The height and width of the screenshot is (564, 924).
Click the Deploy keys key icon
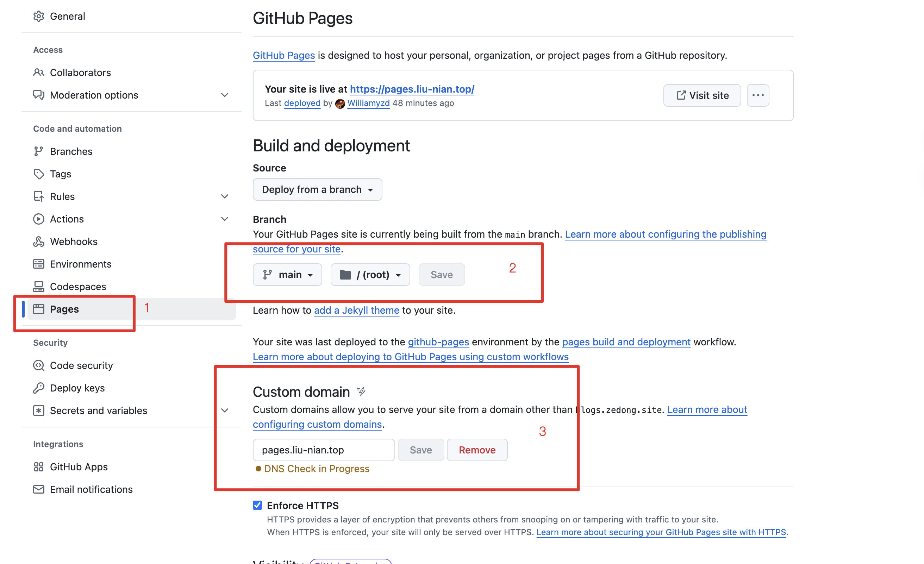39,388
